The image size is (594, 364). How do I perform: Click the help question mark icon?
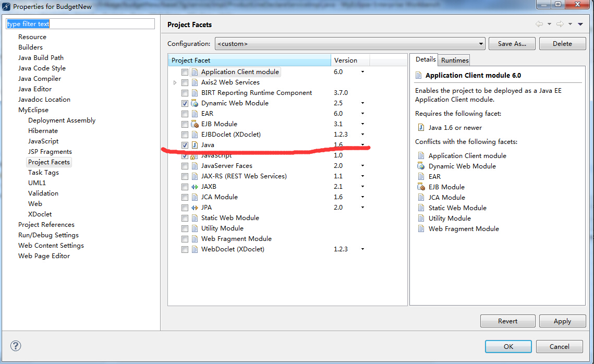16,345
